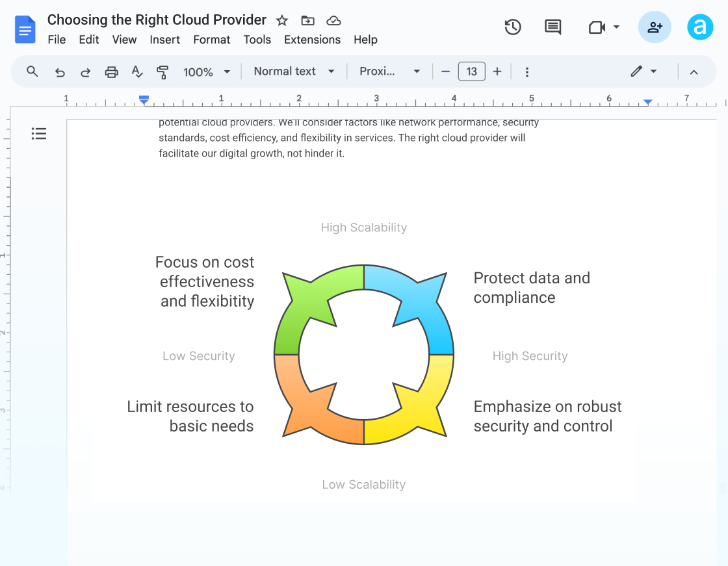Star this document
The image size is (728, 566).
pyautogui.click(x=282, y=20)
